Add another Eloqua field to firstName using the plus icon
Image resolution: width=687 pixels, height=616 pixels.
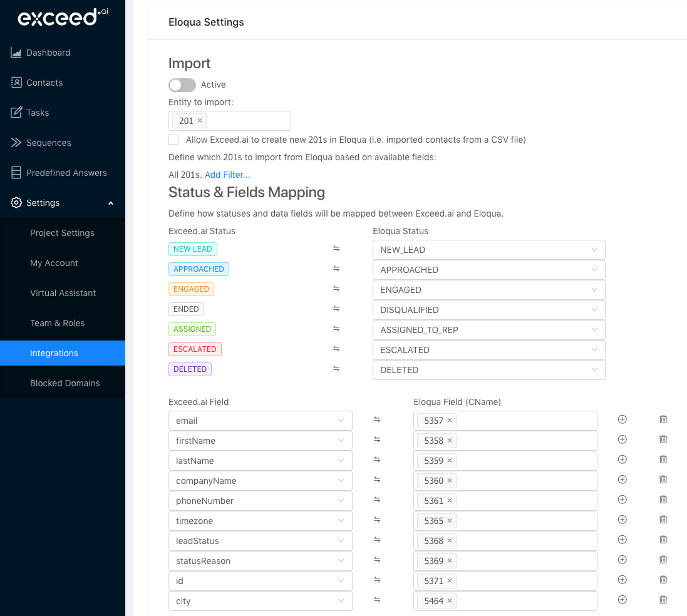pyautogui.click(x=622, y=439)
